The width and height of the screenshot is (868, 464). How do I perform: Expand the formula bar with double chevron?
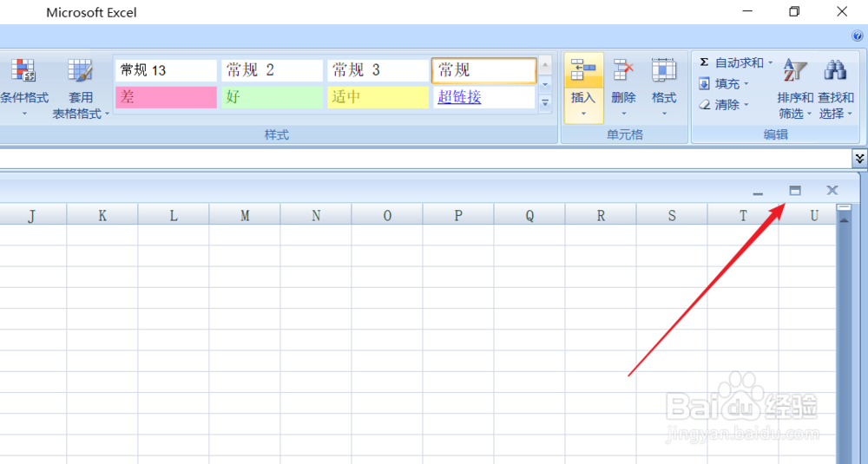coord(859,158)
